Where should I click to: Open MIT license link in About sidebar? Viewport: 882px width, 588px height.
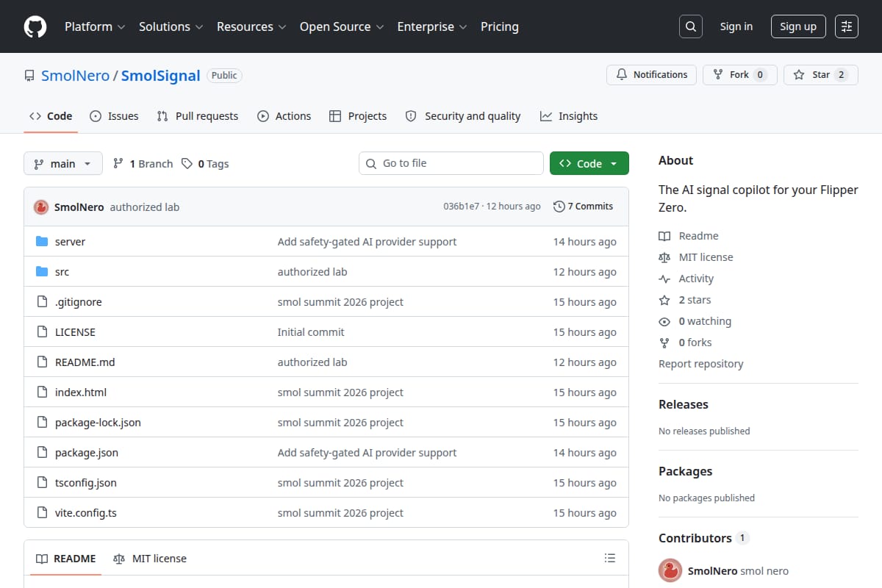[696, 257]
